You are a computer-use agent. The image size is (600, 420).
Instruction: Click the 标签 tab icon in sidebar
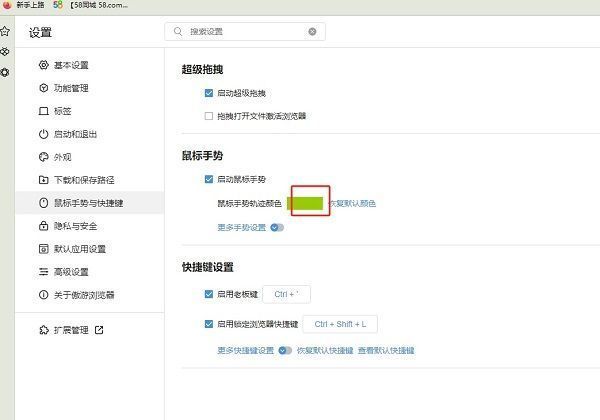[x=44, y=111]
